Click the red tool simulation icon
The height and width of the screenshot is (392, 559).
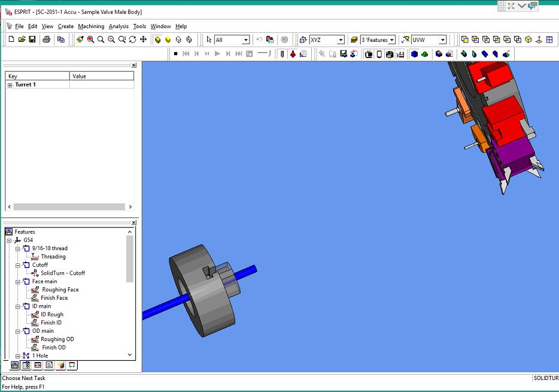pos(293,54)
